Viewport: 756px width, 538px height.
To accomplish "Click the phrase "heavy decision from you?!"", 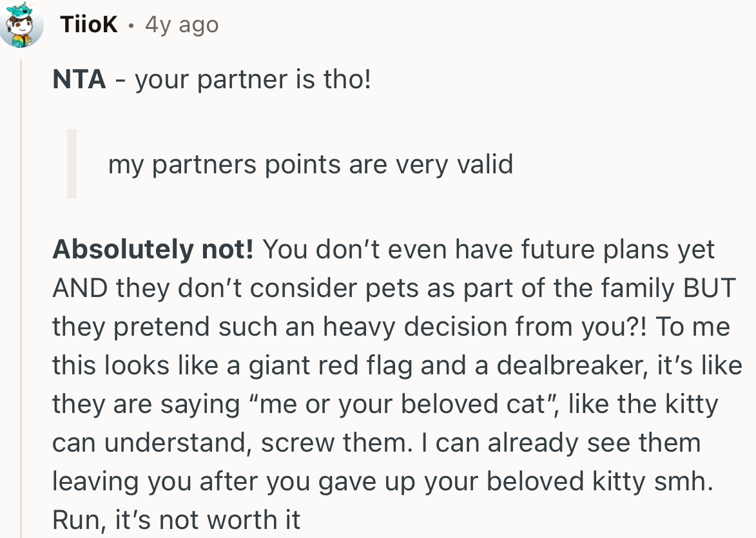I will [x=487, y=327].
